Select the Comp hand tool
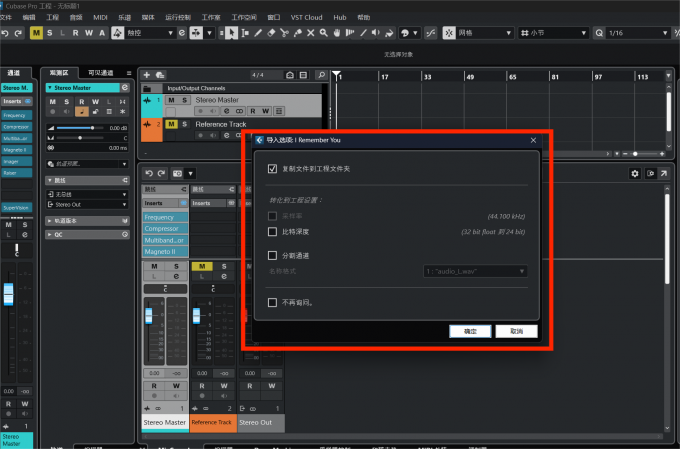This screenshot has width=680, height=449. point(337,33)
